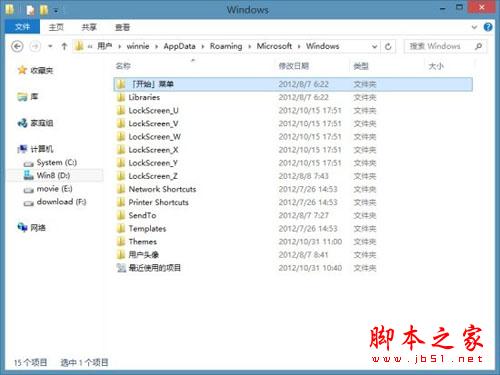Screen dimensions: 500x375
Task: Select the Themes folder icon
Action: 121,242
